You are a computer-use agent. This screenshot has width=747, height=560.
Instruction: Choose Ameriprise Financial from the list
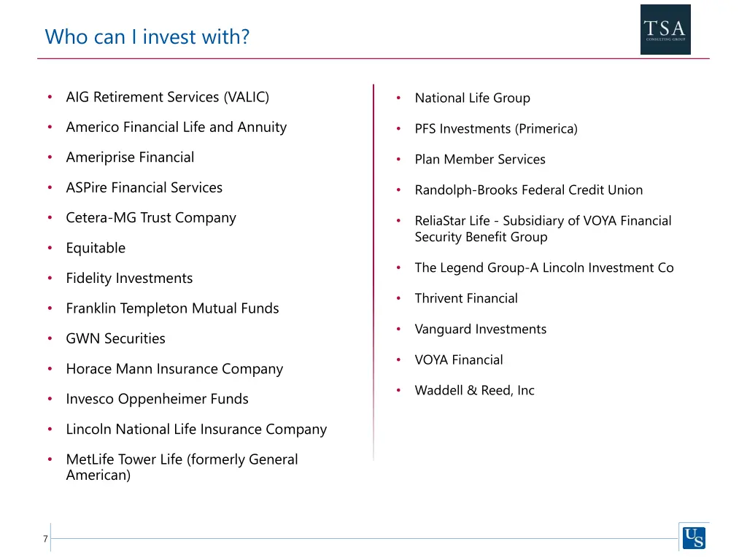130,157
